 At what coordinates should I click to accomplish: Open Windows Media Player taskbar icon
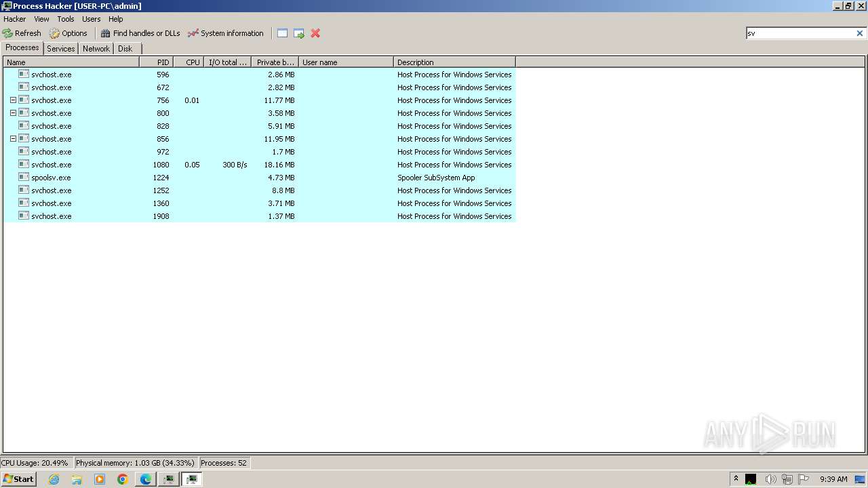(x=100, y=479)
